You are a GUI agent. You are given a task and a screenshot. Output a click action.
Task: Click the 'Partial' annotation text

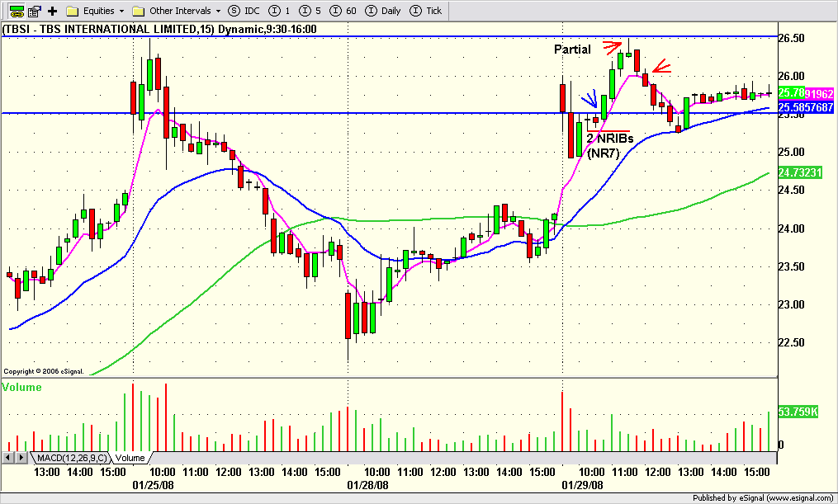(572, 49)
